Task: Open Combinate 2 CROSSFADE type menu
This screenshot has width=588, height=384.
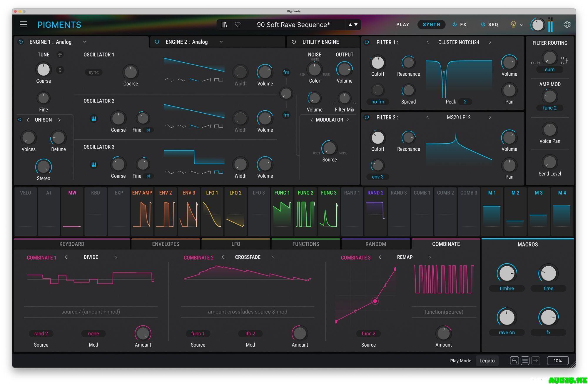Action: click(248, 257)
